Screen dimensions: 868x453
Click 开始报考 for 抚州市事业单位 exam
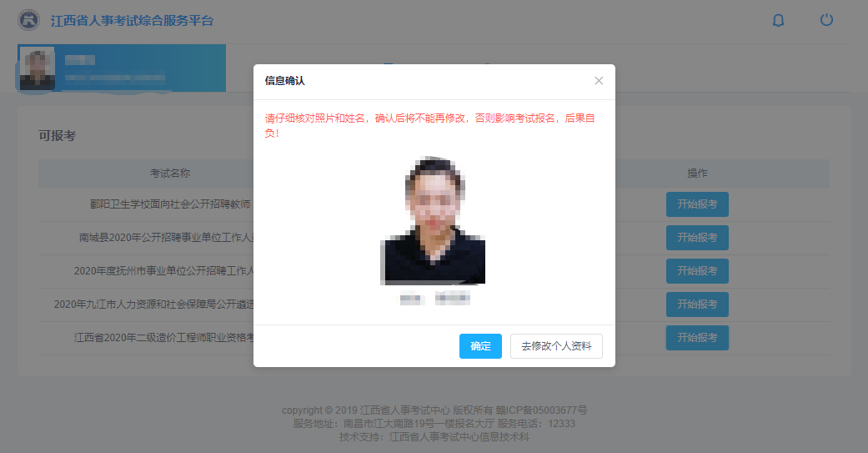click(697, 271)
